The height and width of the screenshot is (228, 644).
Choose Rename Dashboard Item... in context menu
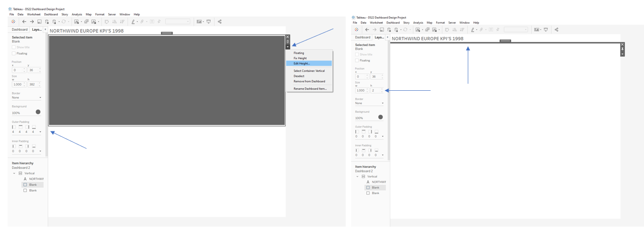pyautogui.click(x=309, y=89)
